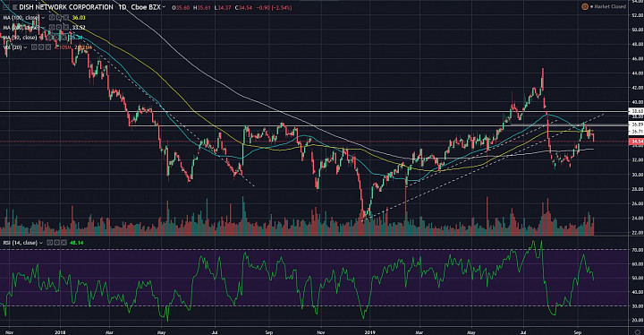Expand the MA (50, close) legend dropdown
This screenshot has height=335, width=644.
pyautogui.click(x=40, y=38)
